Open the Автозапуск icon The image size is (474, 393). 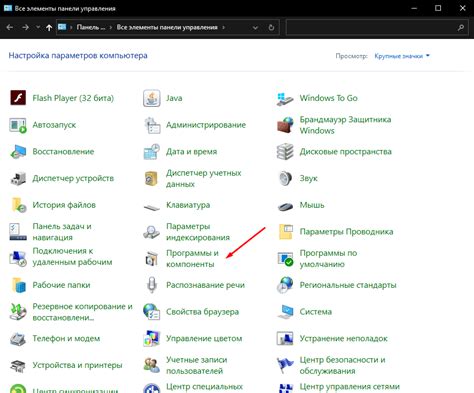pos(18,125)
